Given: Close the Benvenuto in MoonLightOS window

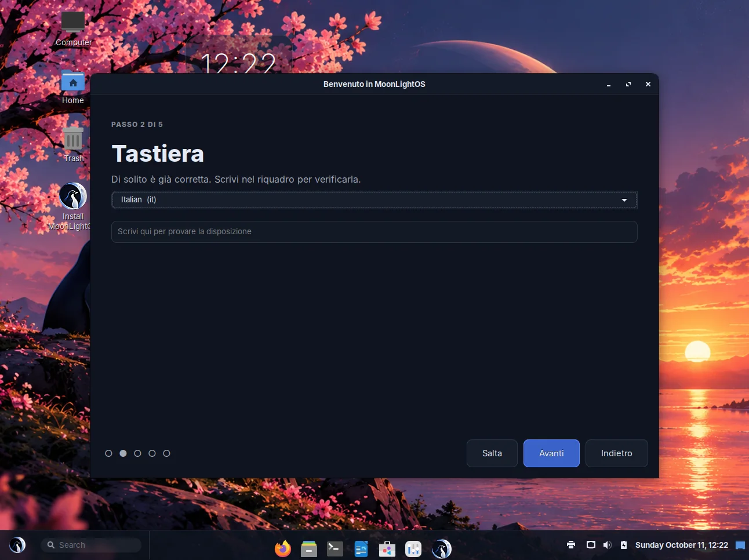Looking at the screenshot, I should (648, 85).
